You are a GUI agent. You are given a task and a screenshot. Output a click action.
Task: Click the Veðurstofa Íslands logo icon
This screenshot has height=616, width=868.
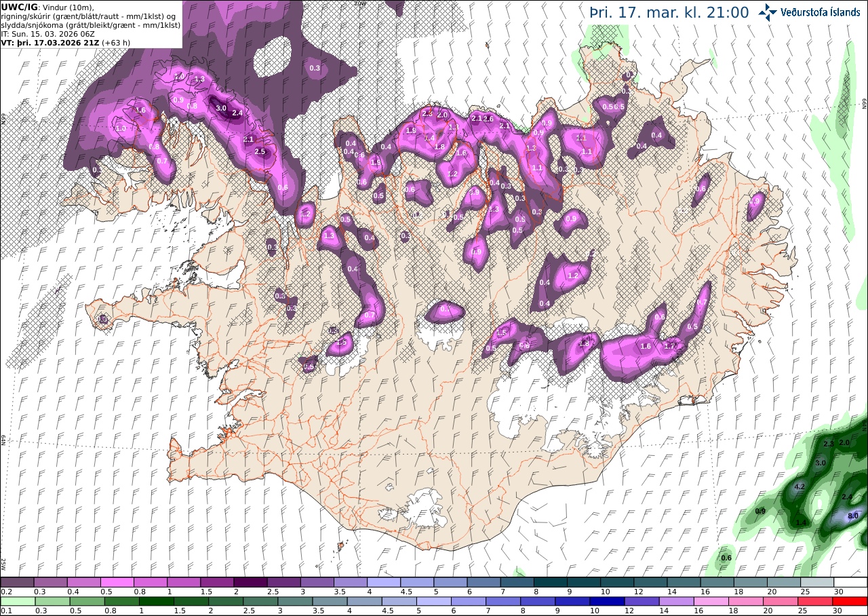tap(768, 12)
